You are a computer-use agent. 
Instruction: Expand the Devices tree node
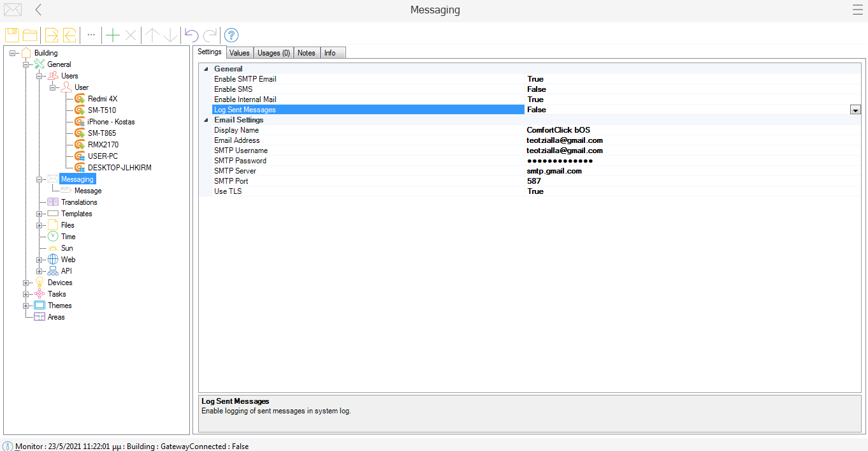[26, 283]
